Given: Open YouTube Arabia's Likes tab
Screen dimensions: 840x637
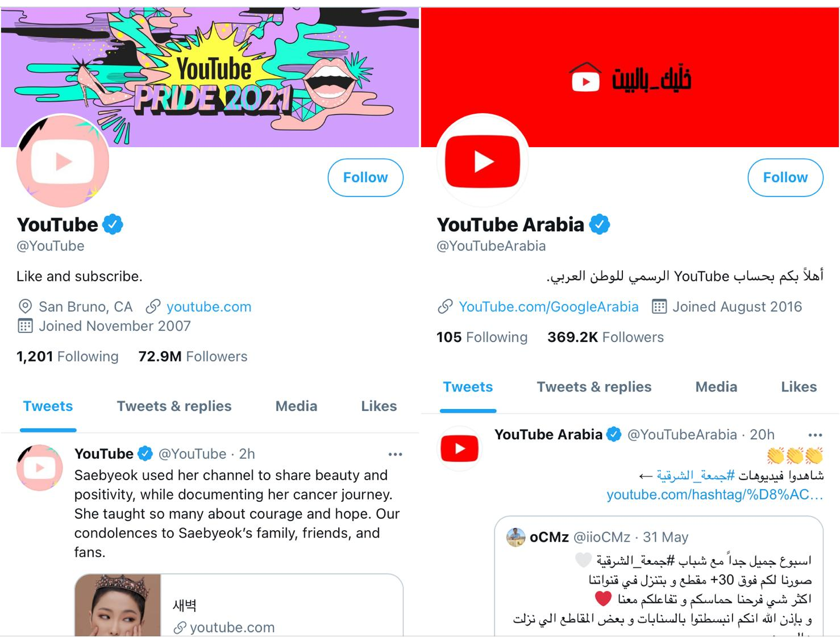Looking at the screenshot, I should [799, 387].
